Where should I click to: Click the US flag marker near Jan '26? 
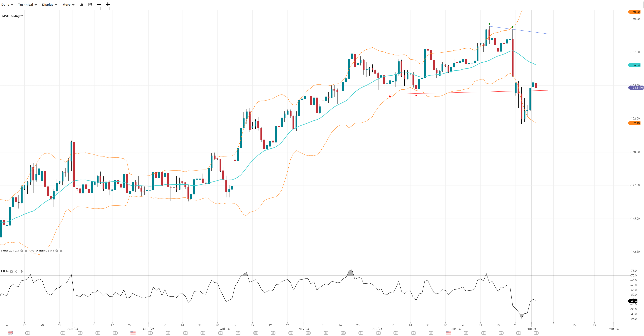coord(449,332)
